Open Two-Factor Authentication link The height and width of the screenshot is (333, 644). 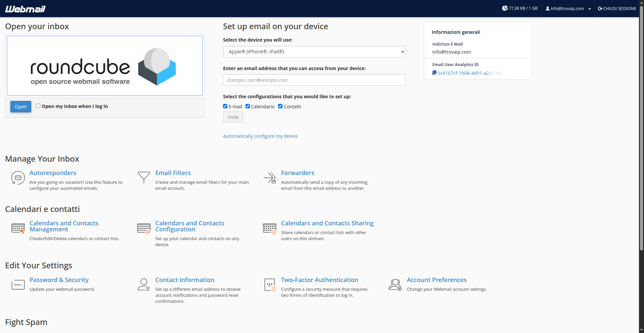tap(320, 280)
